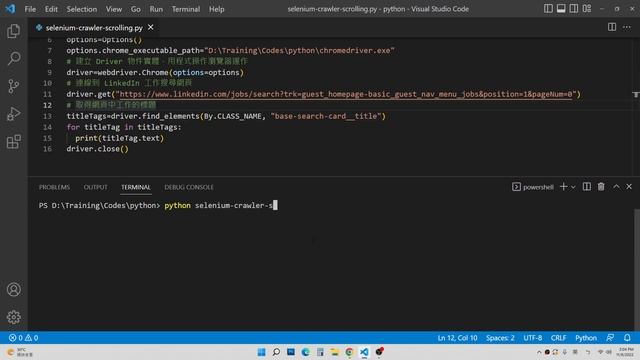The height and width of the screenshot is (360, 640).
Task: Open the Go menu
Action: click(x=136, y=9)
